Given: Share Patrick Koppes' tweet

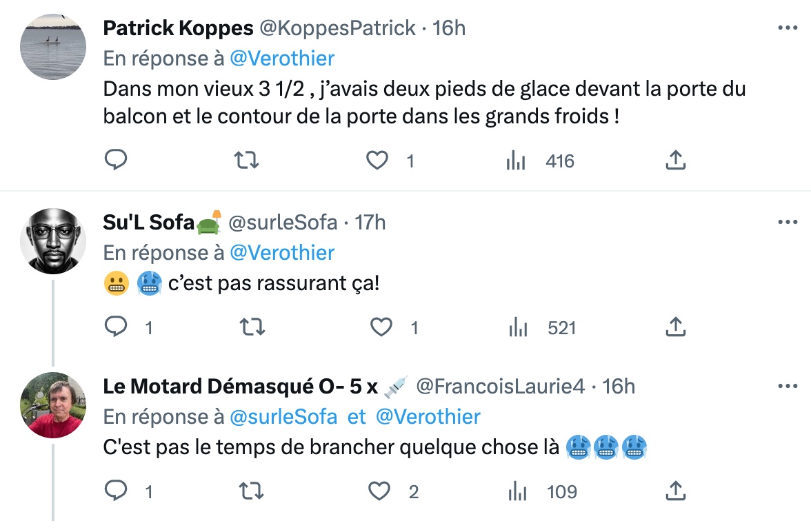Looking at the screenshot, I should 676,160.
